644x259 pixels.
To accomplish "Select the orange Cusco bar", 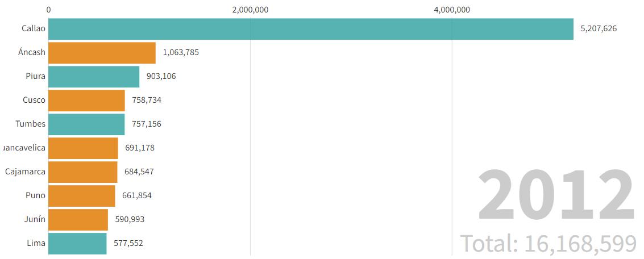I will [86, 100].
